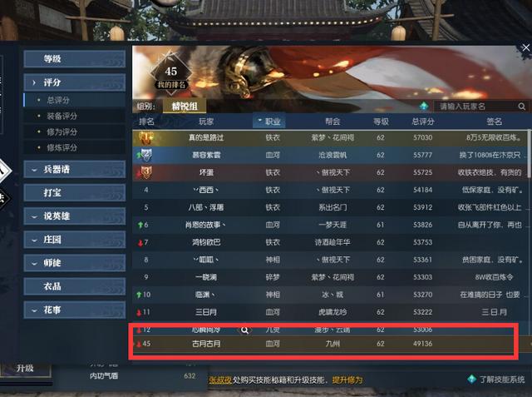532x397 pixels.
Task: Click the search magnifier icon in player name box
Action: (522, 107)
